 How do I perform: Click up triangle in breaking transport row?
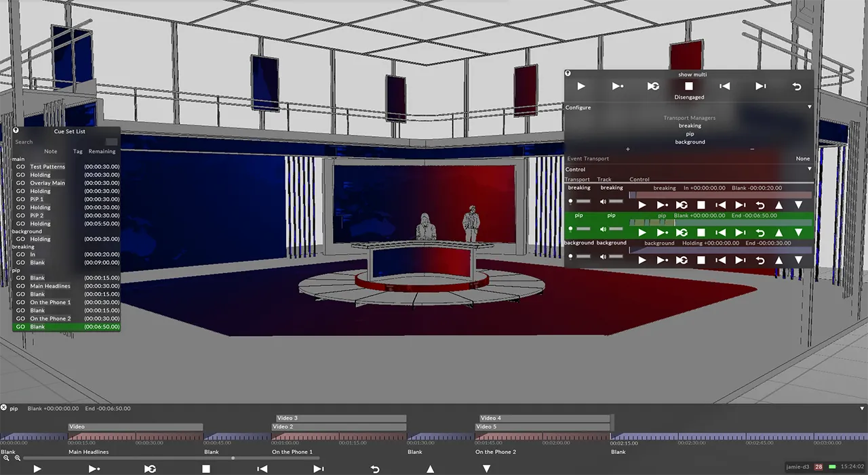[779, 205]
